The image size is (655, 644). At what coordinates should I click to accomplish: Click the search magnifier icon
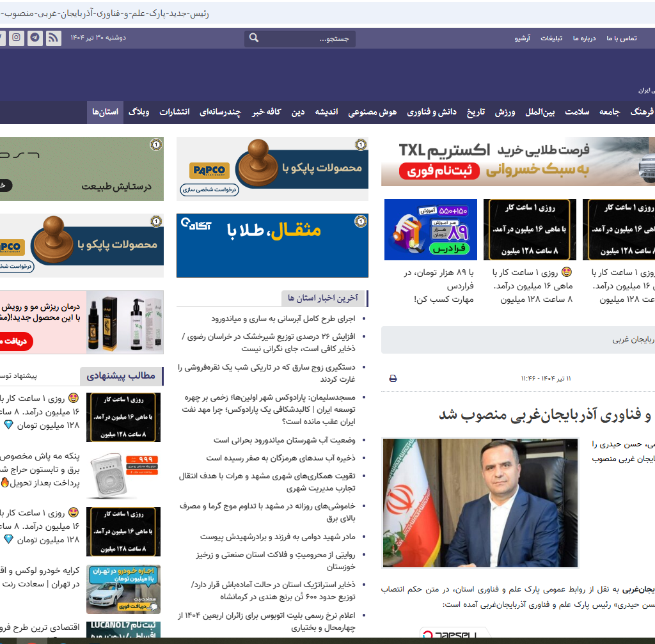tap(254, 38)
